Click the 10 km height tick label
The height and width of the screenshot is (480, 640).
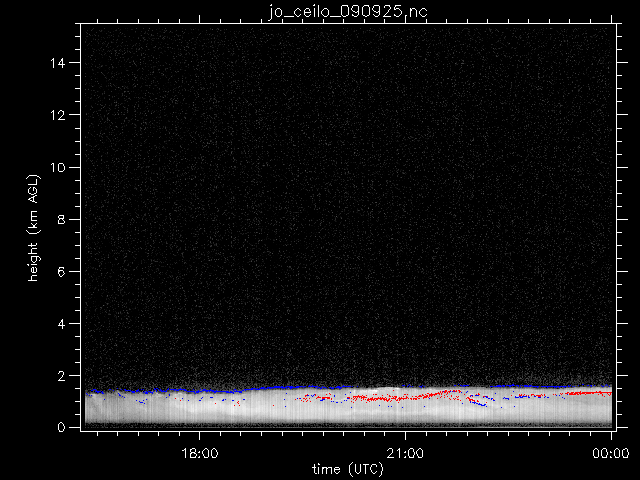pos(62,166)
